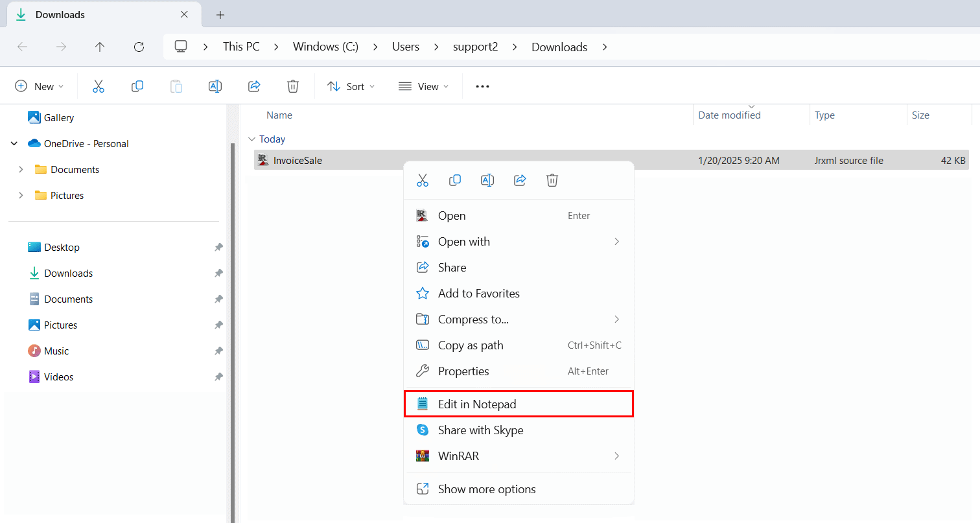Navigate to Users in the address bar
Image resolution: width=980 pixels, height=523 pixels.
pos(406,47)
